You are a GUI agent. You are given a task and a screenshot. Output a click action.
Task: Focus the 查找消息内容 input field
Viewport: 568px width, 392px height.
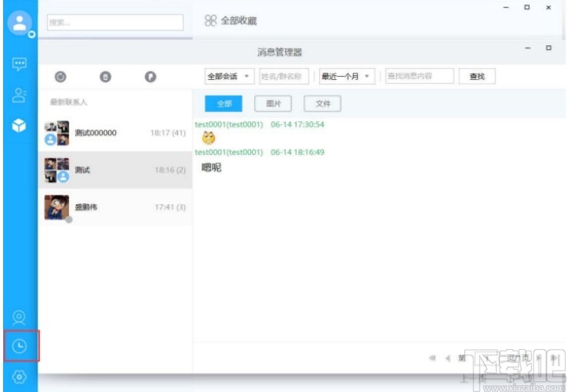(420, 76)
